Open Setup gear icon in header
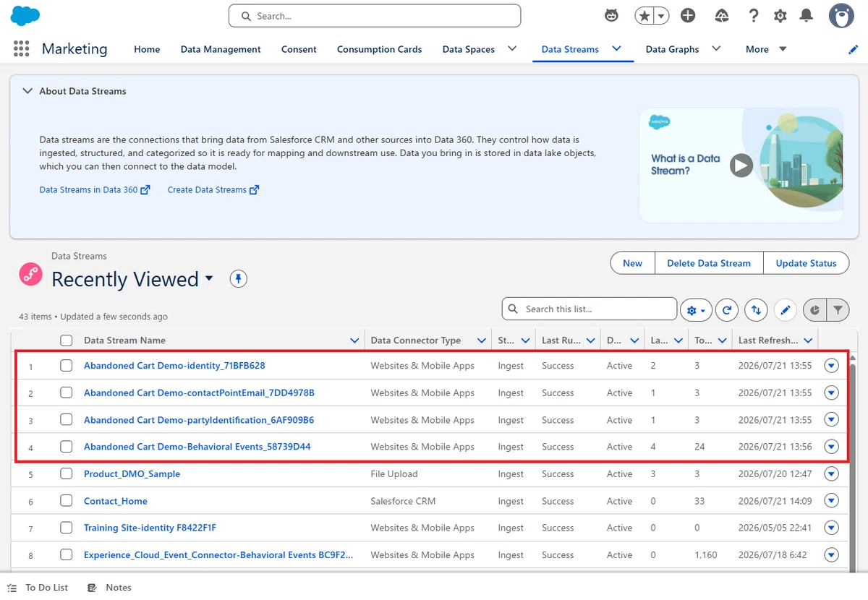 [x=780, y=16]
